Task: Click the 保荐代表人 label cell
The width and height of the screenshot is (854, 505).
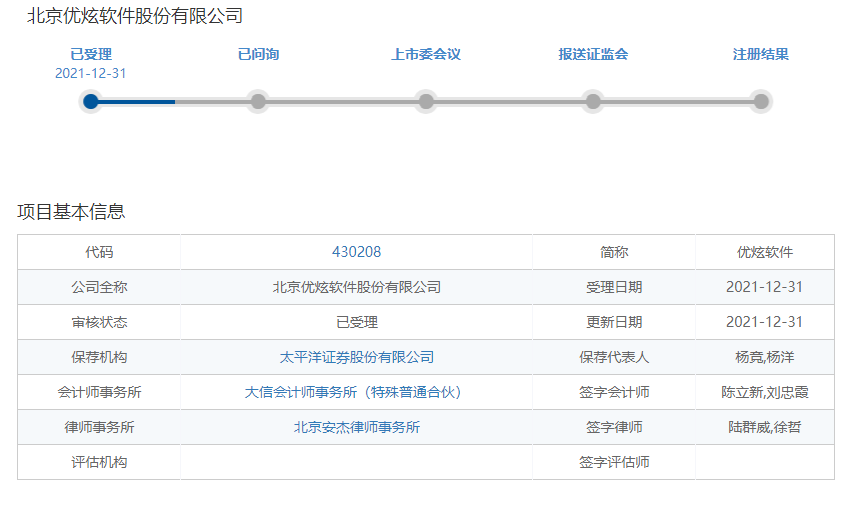Action: [614, 357]
